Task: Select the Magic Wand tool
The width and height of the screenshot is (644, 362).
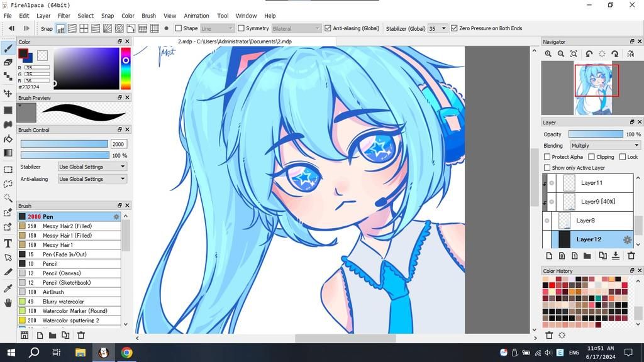Action: 8,198
